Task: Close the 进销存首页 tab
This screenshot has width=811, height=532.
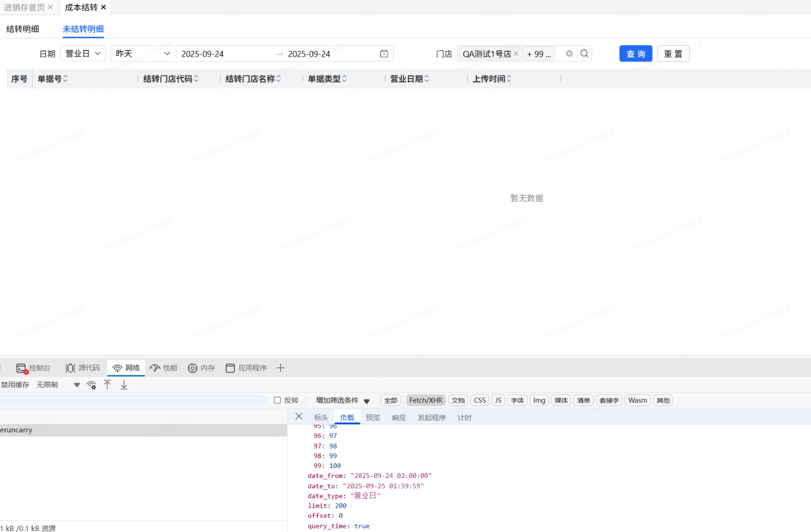Action: tap(50, 7)
